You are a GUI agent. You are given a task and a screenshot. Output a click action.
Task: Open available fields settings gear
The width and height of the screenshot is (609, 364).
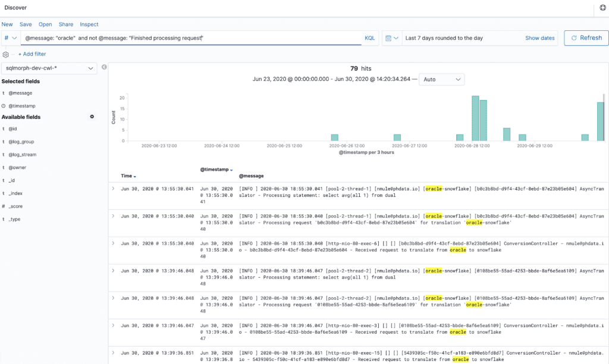tap(92, 117)
